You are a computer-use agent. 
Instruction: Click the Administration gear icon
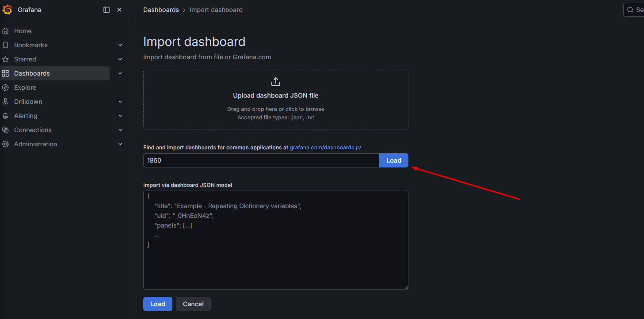click(x=5, y=144)
